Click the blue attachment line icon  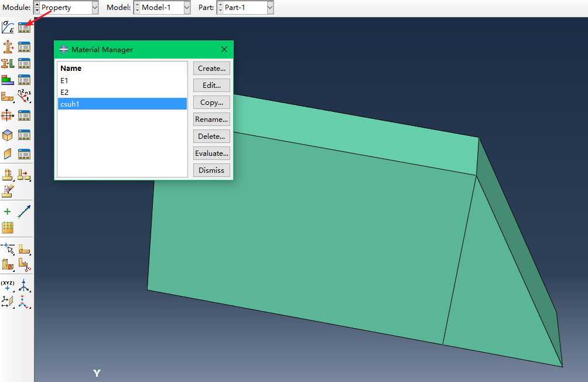click(24, 212)
